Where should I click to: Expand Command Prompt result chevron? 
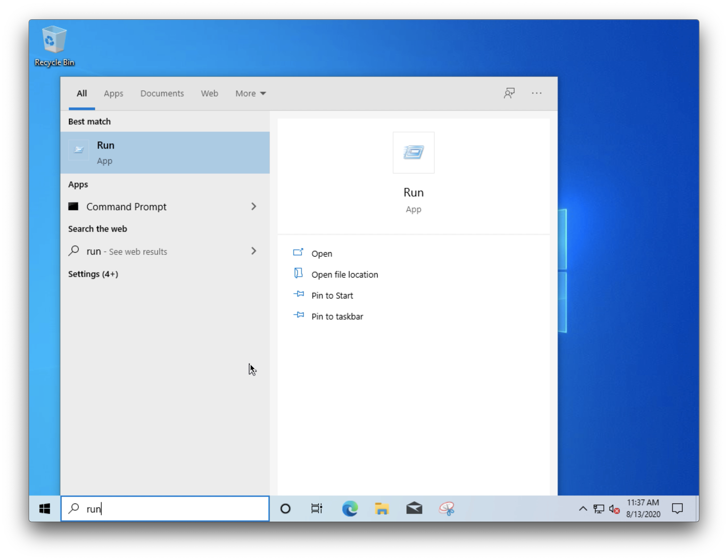point(254,207)
